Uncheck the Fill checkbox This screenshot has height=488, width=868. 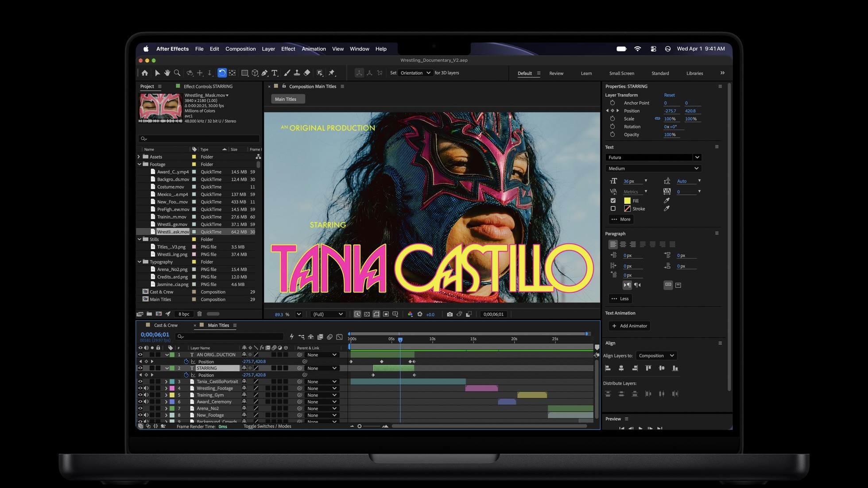pos(613,200)
